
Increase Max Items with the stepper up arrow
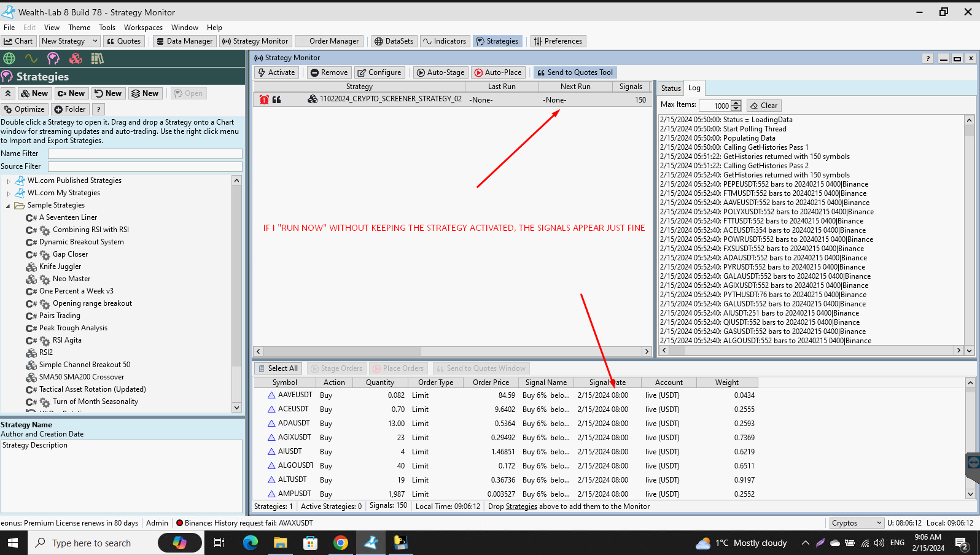pos(736,103)
